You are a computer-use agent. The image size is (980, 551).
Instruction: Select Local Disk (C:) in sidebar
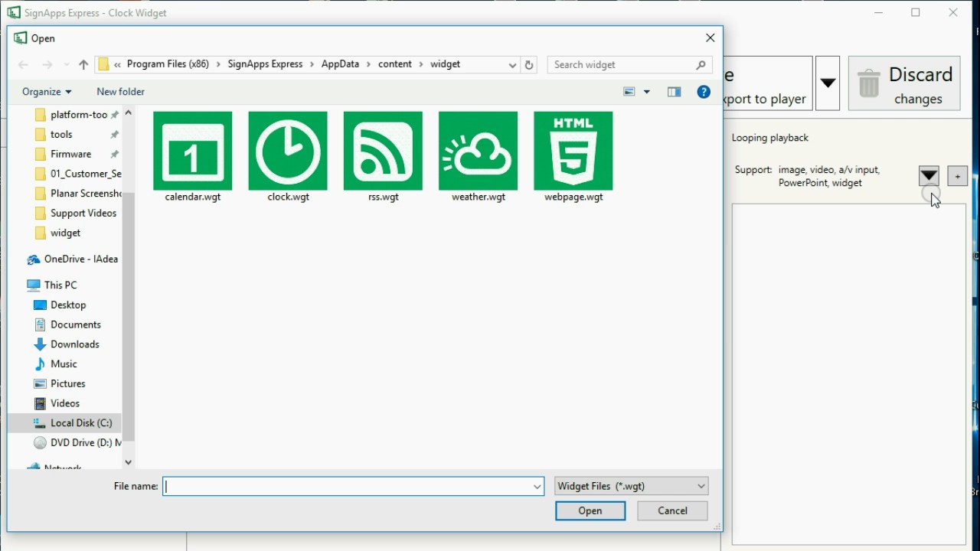(x=65, y=423)
